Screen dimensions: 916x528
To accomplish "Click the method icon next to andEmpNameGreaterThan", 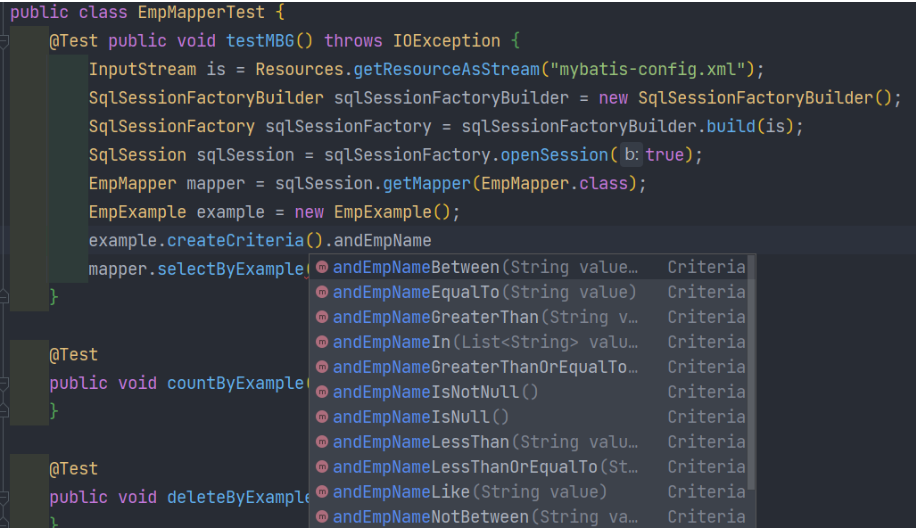I will [x=322, y=317].
